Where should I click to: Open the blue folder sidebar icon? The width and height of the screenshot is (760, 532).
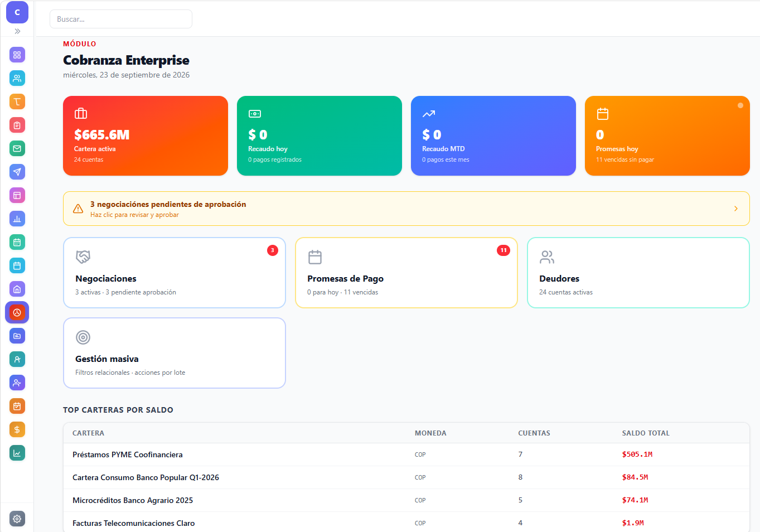(x=17, y=336)
